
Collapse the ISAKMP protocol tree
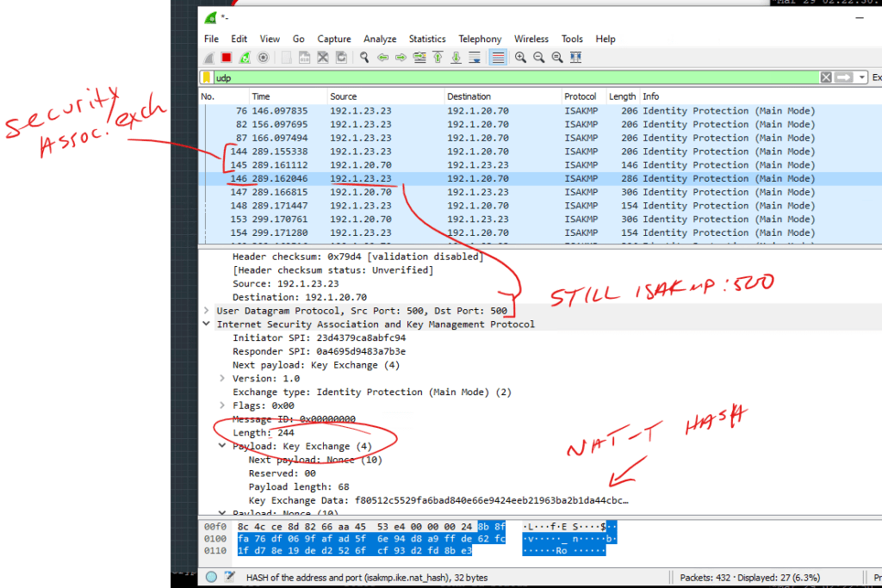point(207,325)
